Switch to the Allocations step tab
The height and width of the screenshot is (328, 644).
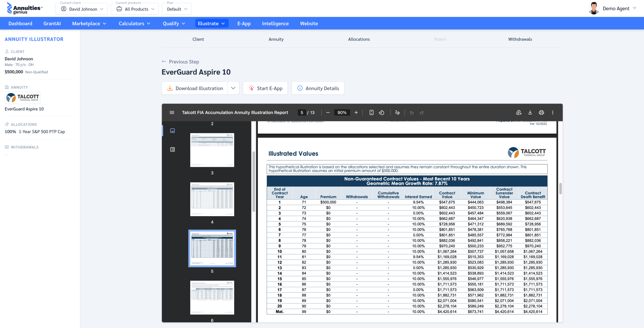coord(359,39)
